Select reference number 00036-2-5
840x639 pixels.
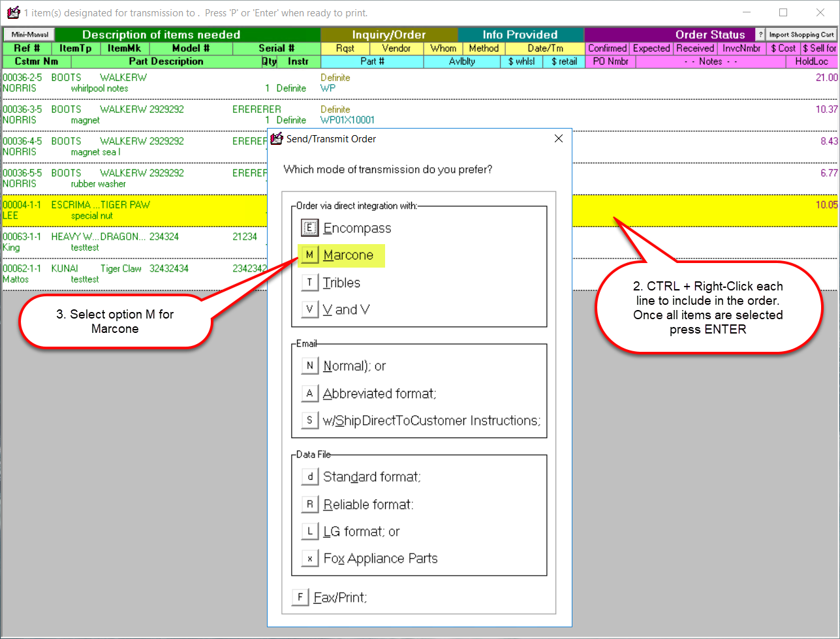click(x=23, y=78)
